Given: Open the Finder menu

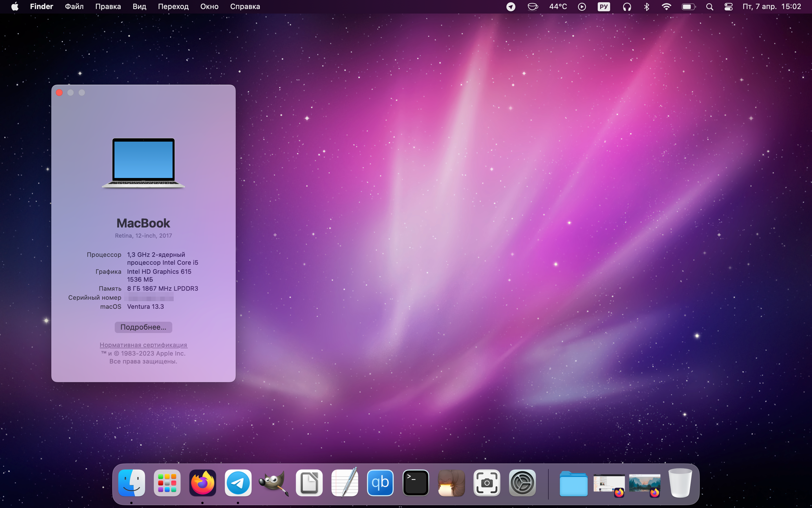Looking at the screenshot, I should pos(42,6).
